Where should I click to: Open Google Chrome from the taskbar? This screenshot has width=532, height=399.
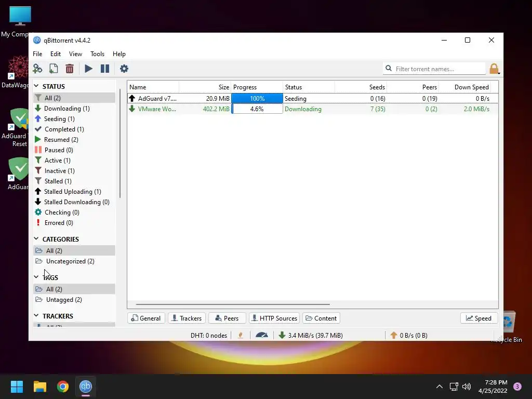[x=63, y=387]
